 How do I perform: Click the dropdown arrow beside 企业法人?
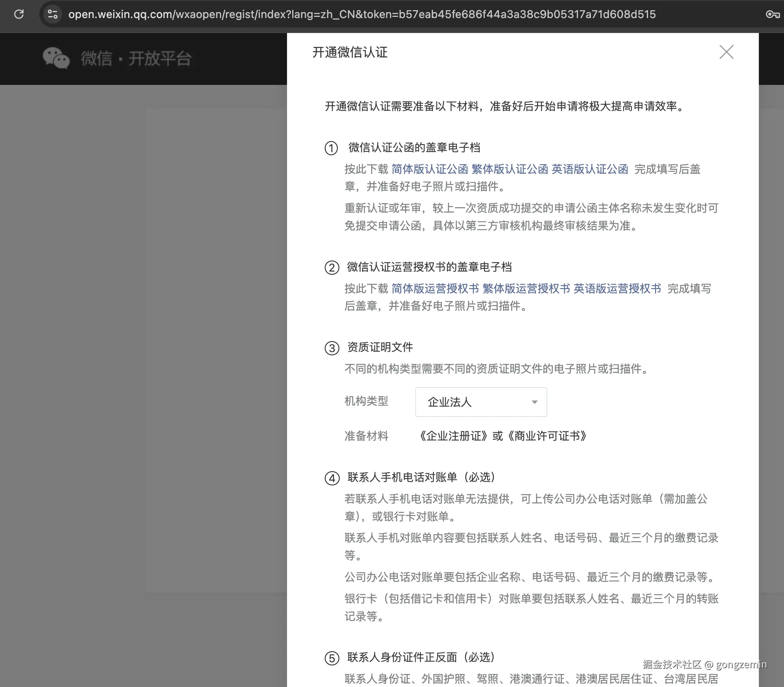[534, 402]
